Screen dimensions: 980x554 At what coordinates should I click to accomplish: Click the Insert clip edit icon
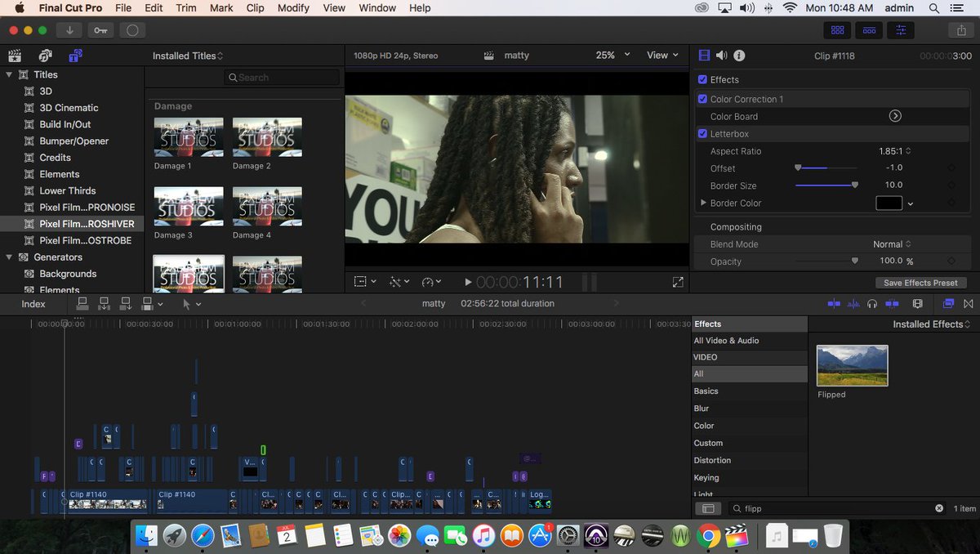point(104,303)
